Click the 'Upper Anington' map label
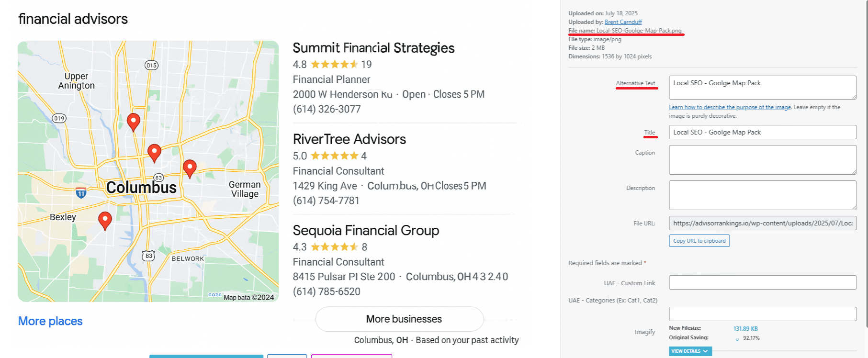This screenshot has height=358, width=868. click(x=77, y=81)
